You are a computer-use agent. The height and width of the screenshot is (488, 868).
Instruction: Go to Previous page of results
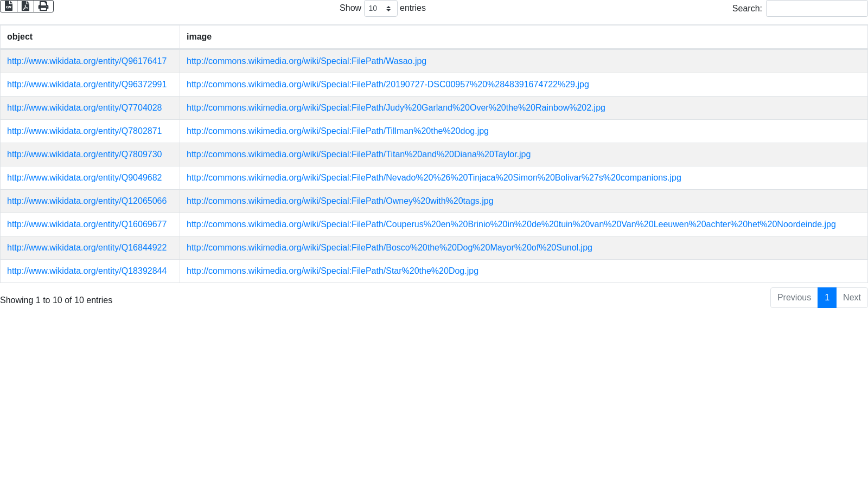point(794,298)
